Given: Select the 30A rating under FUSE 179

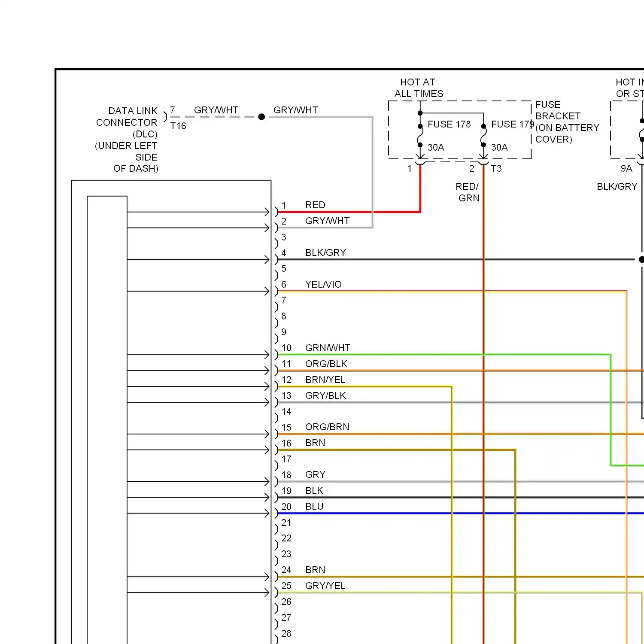Looking at the screenshot, I should pos(499,147).
